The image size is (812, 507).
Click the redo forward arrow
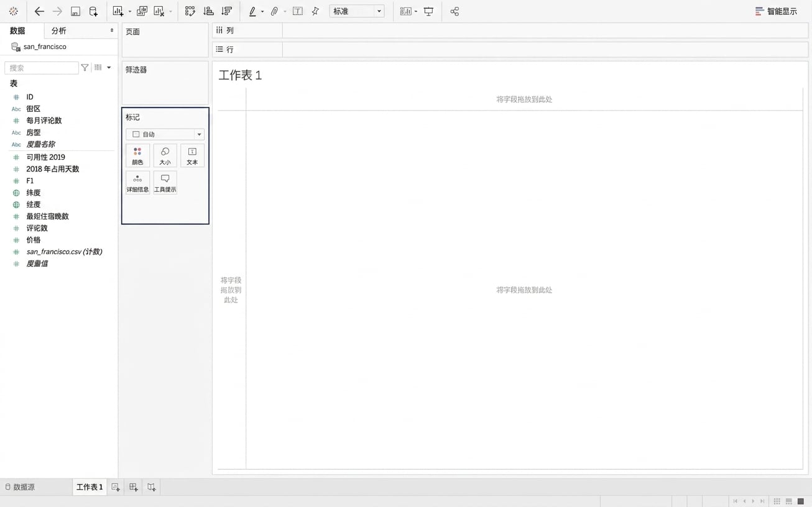click(x=57, y=11)
